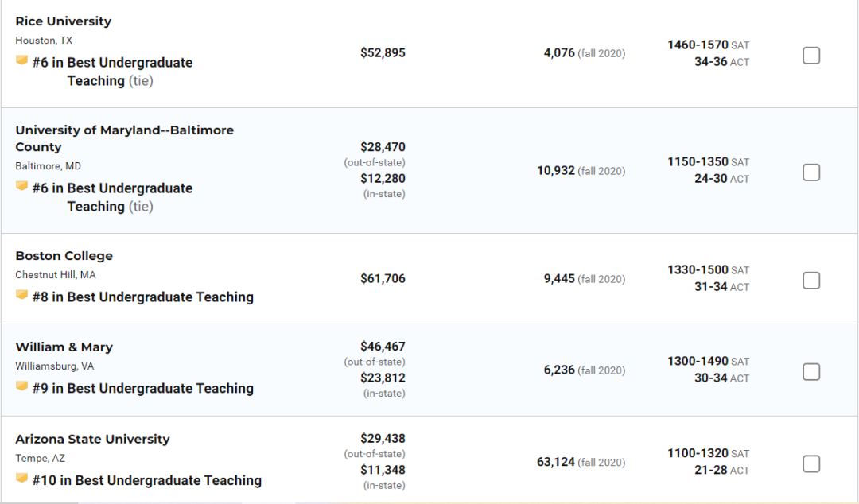Tick the University of Maryland--Baltimore County checkbox
The image size is (859, 504).
pos(810,173)
